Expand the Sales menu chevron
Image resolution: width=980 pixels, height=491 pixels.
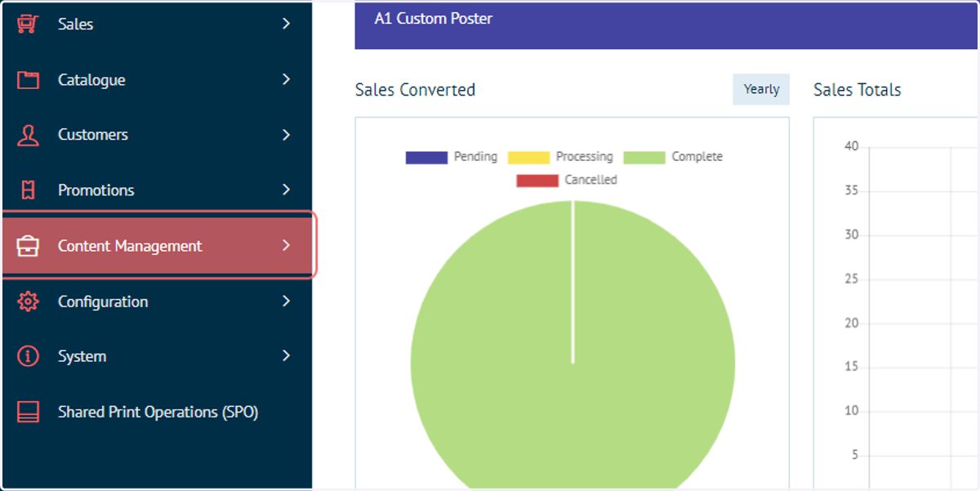[286, 24]
